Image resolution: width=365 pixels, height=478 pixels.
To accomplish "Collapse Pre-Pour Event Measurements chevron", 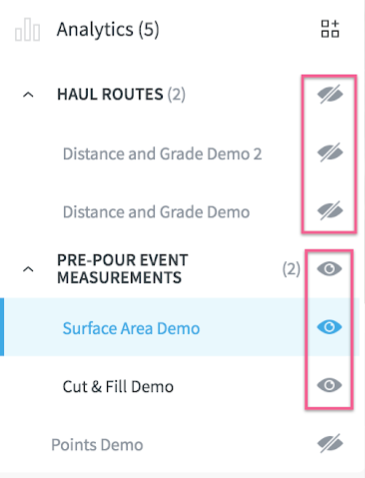I will [28, 269].
